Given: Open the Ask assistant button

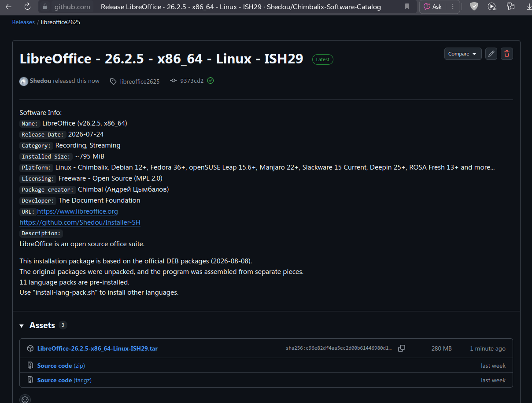Looking at the screenshot, I should (432, 7).
